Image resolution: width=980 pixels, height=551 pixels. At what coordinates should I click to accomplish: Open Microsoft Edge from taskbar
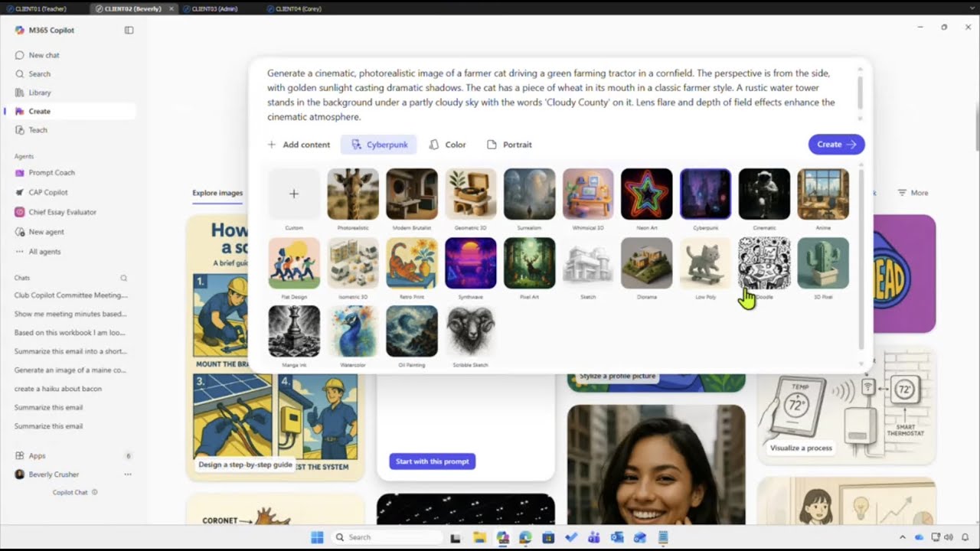pyautogui.click(x=525, y=537)
